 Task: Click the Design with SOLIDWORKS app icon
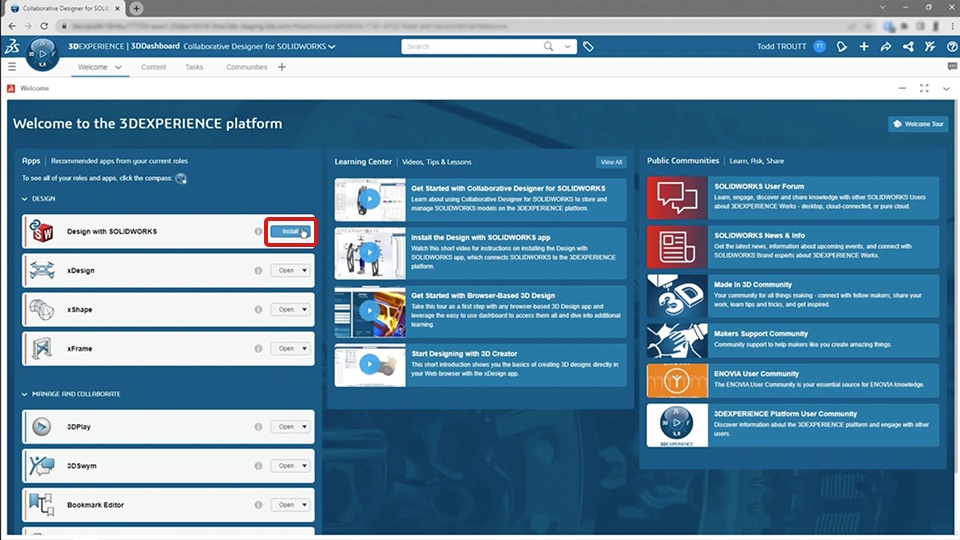point(42,231)
